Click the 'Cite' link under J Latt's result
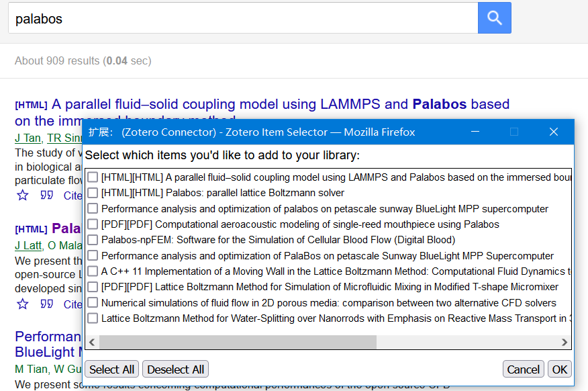This screenshot has width=588, height=391. click(72, 304)
